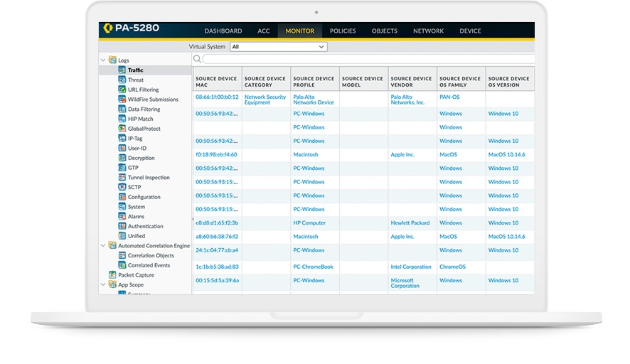The height and width of the screenshot is (364, 630).
Task: Click the Tunnel Inspection log icon
Action: (122, 177)
